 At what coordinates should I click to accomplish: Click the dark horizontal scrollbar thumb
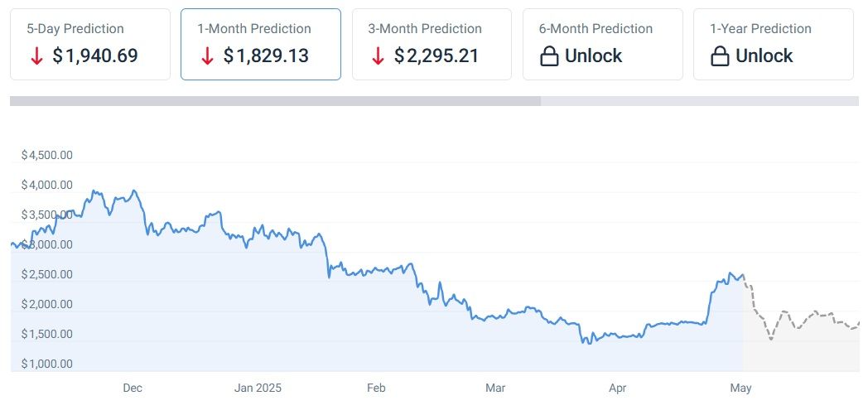(x=275, y=101)
